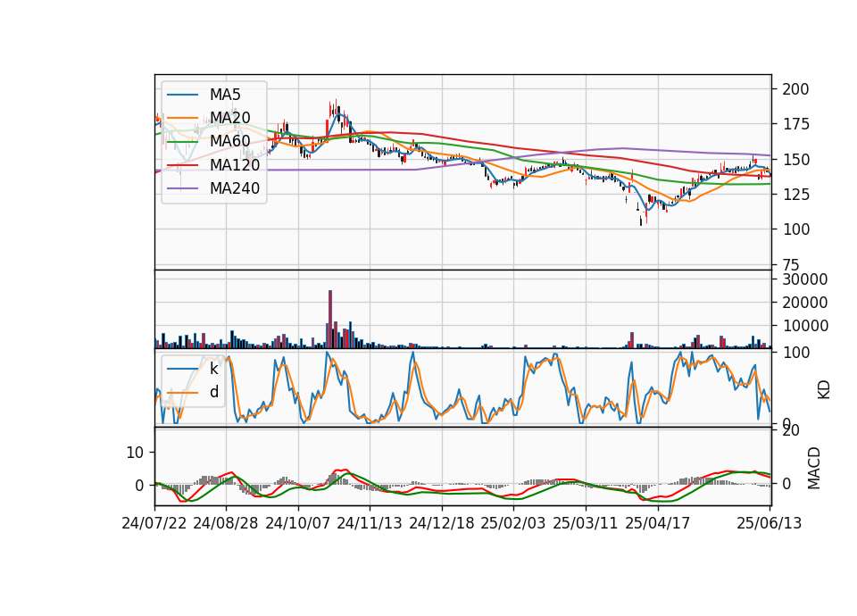Screen dimensions: 857x616
Task: Click the MA60 legend entry text
Action: click(x=229, y=141)
